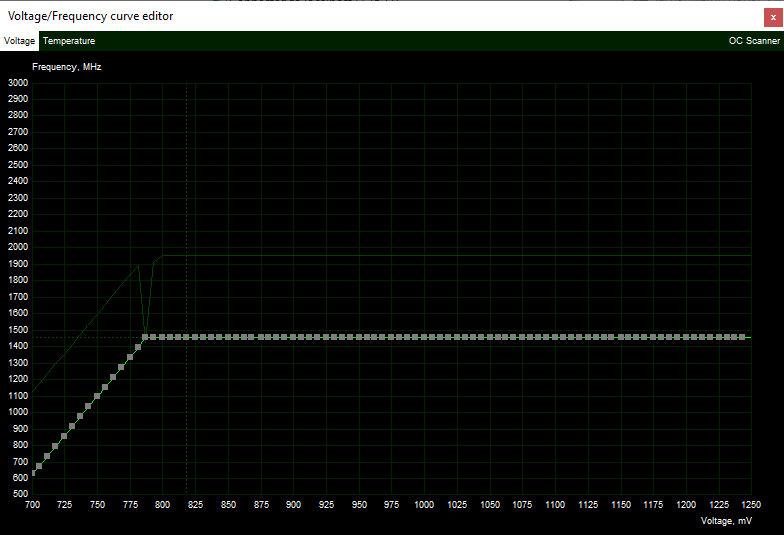Click the curve point at 1400 MHz

point(138,347)
